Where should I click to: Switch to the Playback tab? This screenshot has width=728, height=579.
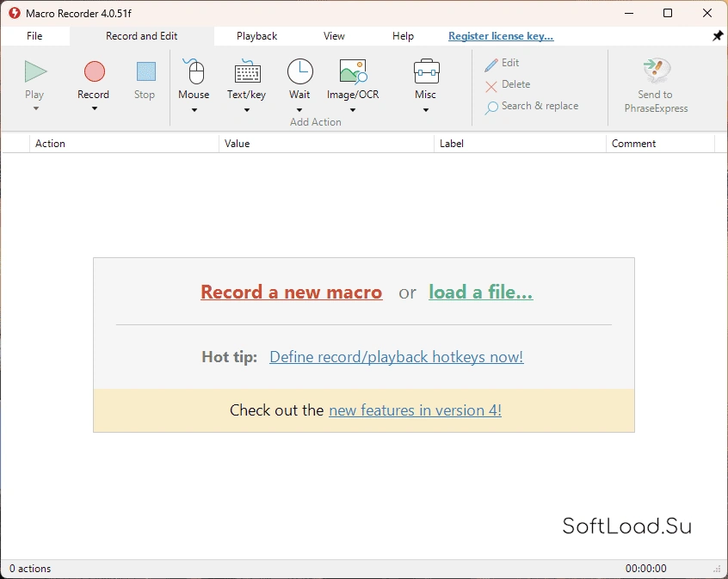click(256, 36)
